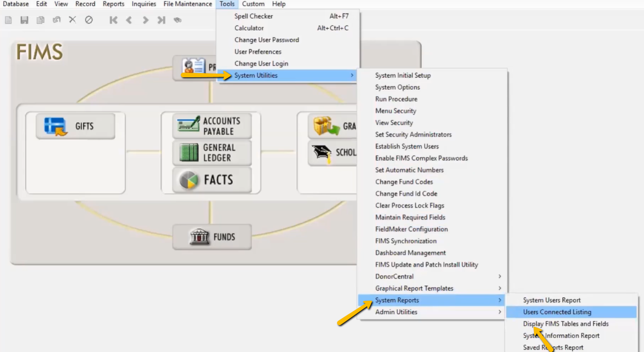Select System Initial Setup

click(432, 75)
